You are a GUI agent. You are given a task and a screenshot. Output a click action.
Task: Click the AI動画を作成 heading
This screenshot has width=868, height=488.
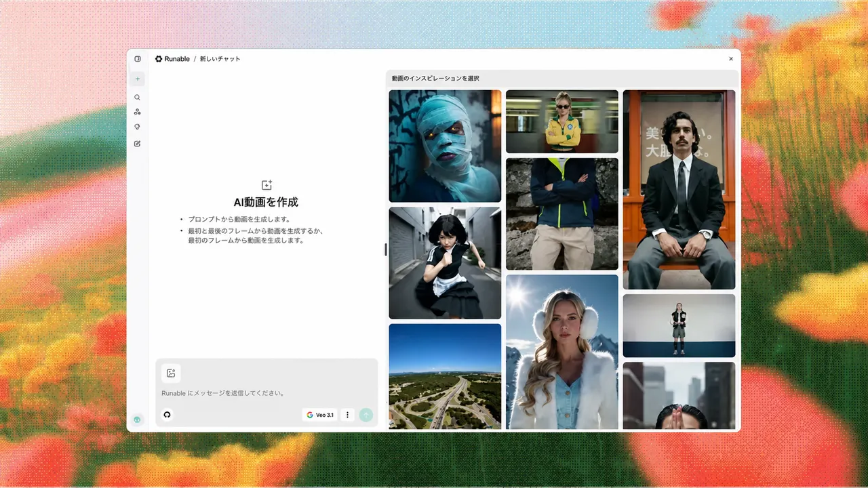(x=267, y=202)
